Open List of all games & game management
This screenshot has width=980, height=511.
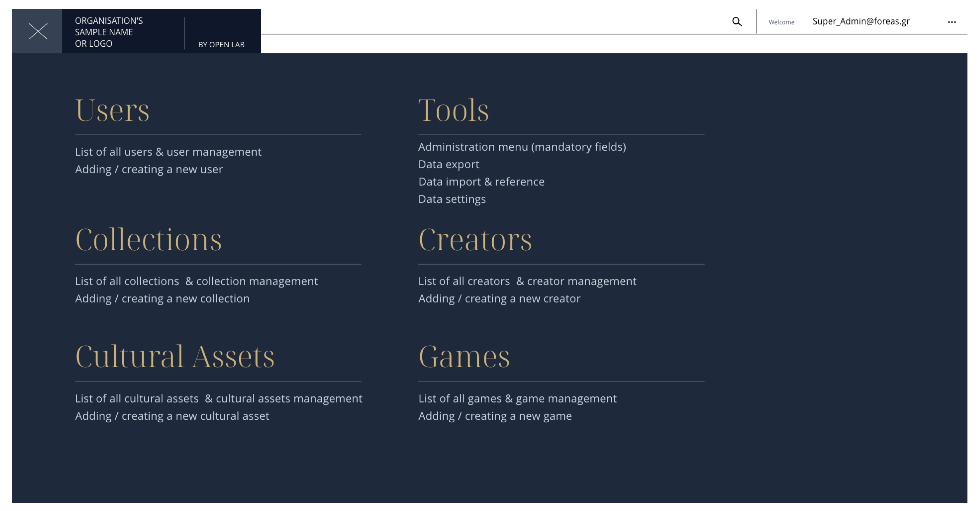click(x=517, y=398)
